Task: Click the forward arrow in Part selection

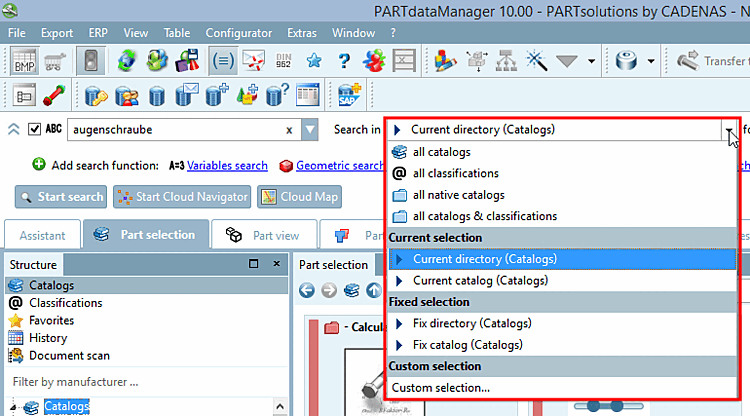Action: 329,290
